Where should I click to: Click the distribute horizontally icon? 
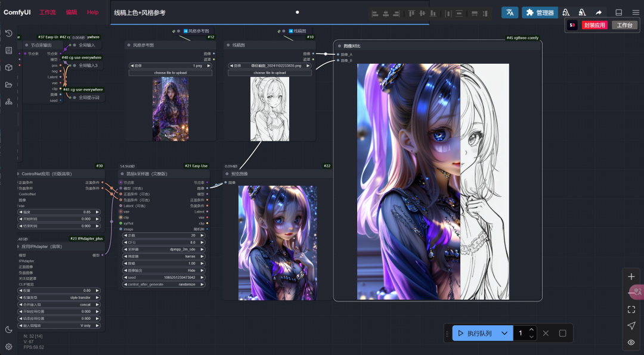448,14
